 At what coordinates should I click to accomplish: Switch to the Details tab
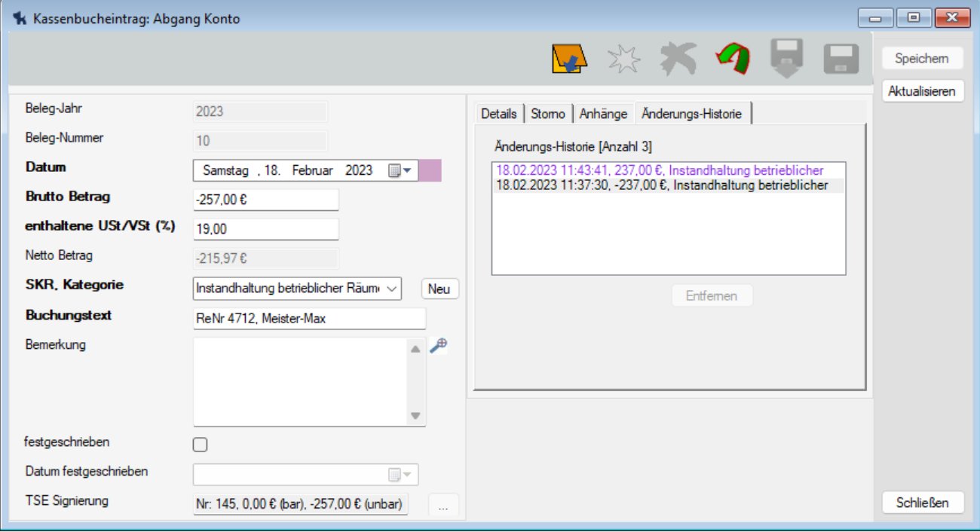point(499,114)
